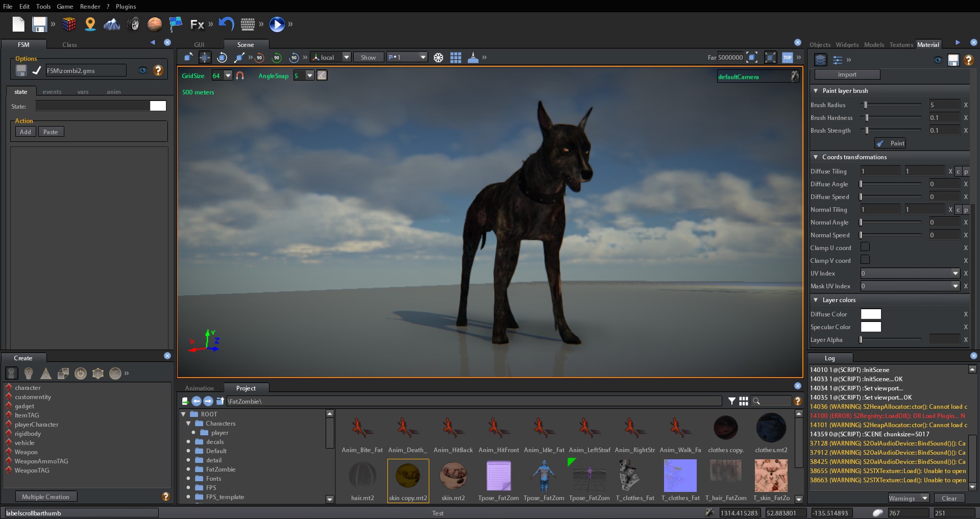Enable the Paint button in Paint layer brush

coord(890,143)
